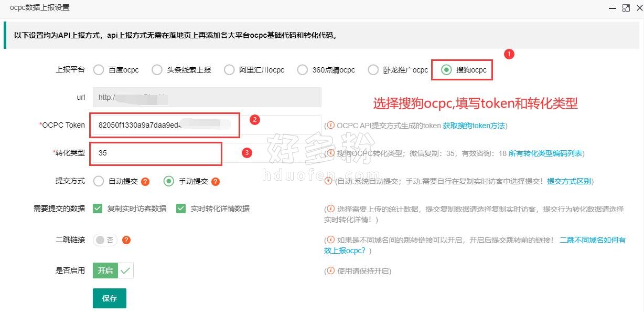644x312 pixels.
Task: Focus the 转化类型 input containing 35
Action: 207,153
